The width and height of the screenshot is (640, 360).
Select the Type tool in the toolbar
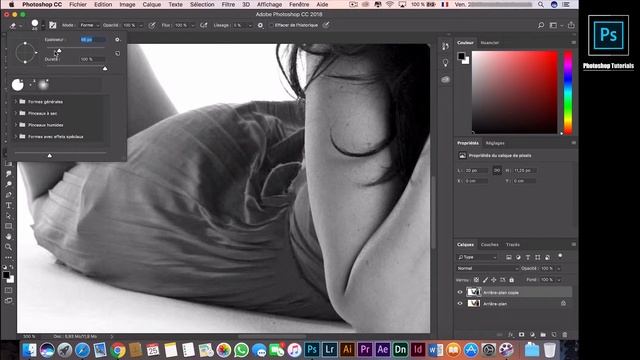pos(9,205)
